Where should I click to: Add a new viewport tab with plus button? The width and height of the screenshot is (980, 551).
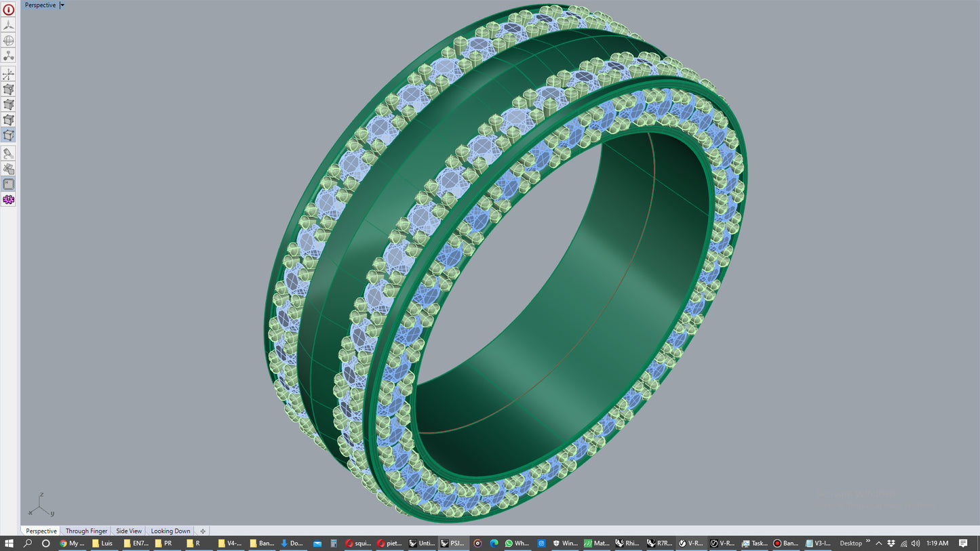point(203,531)
